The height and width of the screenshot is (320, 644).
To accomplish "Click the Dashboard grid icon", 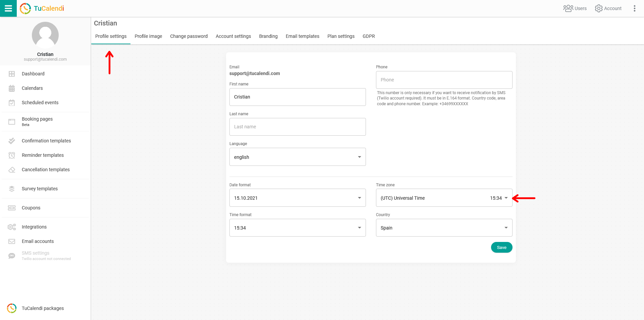I will (12, 74).
